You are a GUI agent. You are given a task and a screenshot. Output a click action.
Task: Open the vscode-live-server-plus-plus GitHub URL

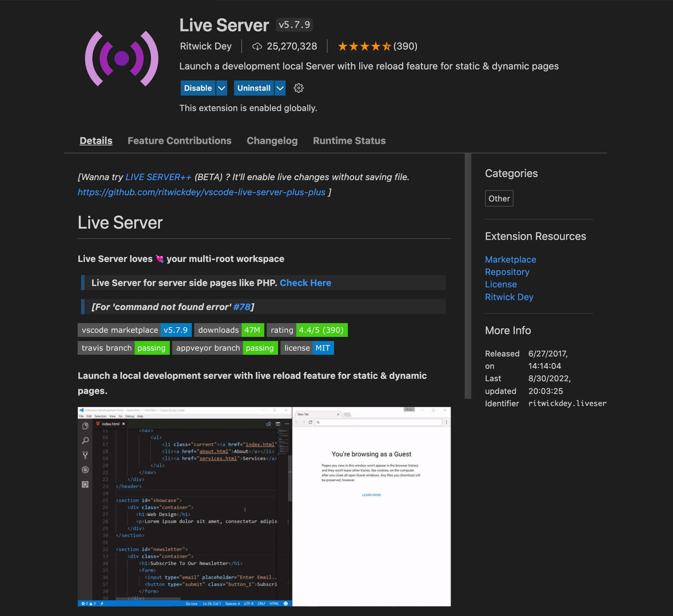(x=201, y=192)
